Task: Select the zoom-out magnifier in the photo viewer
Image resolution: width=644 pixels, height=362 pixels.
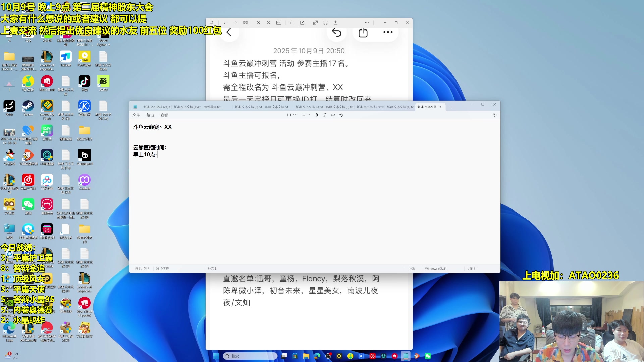Action: pos(269,22)
